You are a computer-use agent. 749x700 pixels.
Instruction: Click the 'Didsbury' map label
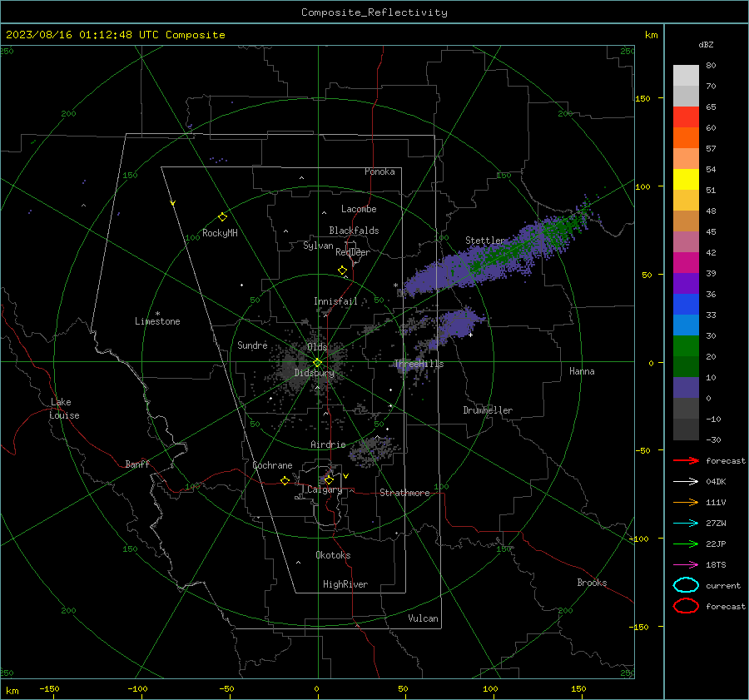click(315, 373)
